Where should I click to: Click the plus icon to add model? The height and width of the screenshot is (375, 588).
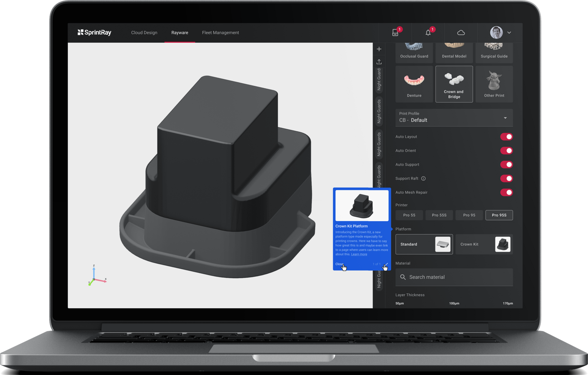[x=379, y=49]
